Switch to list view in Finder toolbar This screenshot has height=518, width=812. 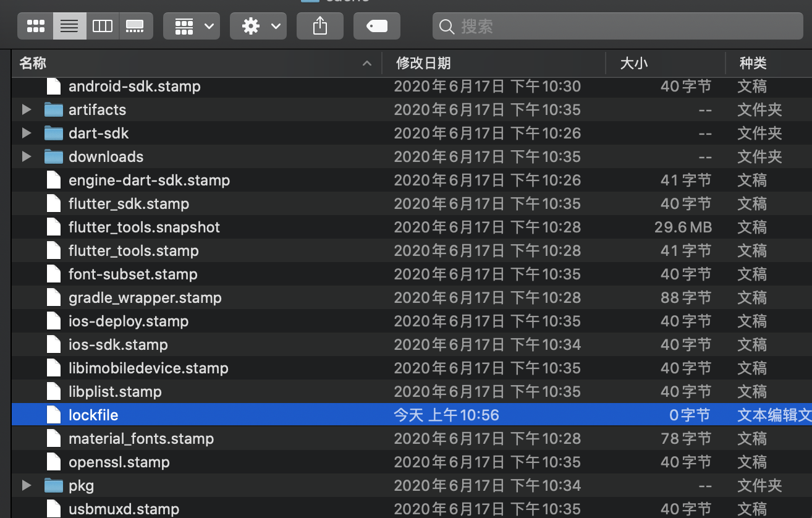tap(69, 26)
